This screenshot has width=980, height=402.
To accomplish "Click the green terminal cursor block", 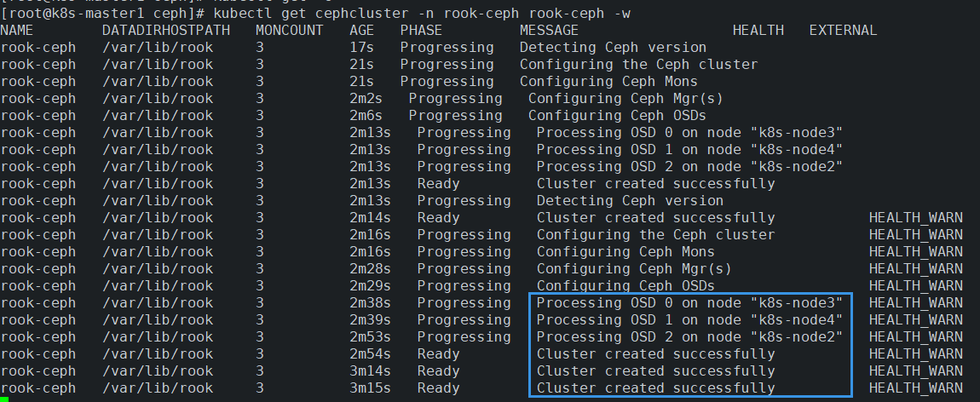I will point(4,399).
